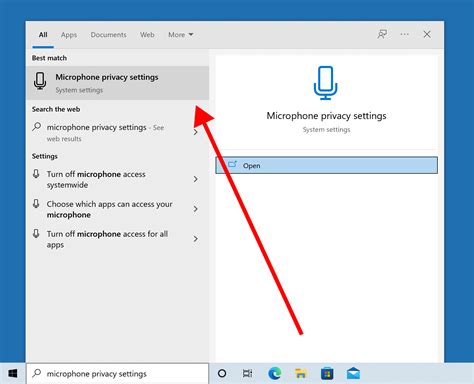The image size is (474, 384).
Task: Expand the More dropdown
Action: coord(180,35)
